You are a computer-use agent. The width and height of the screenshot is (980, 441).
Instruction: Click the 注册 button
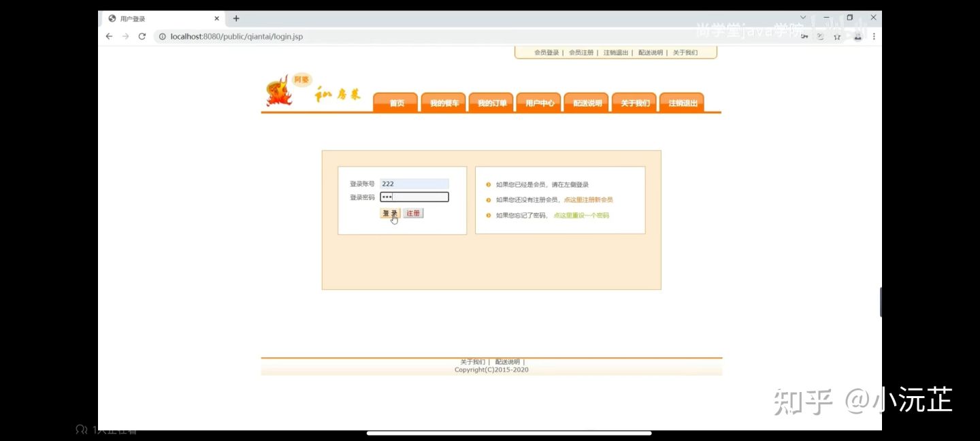413,213
